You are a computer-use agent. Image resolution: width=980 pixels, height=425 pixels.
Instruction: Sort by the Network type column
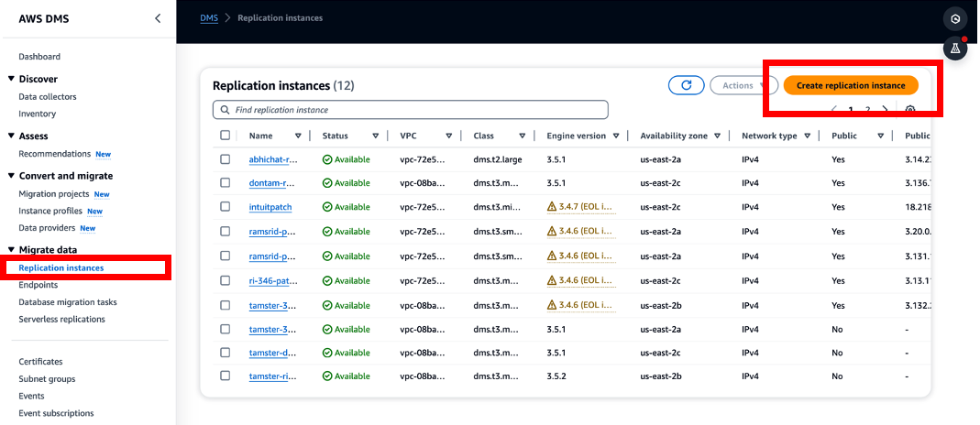808,136
